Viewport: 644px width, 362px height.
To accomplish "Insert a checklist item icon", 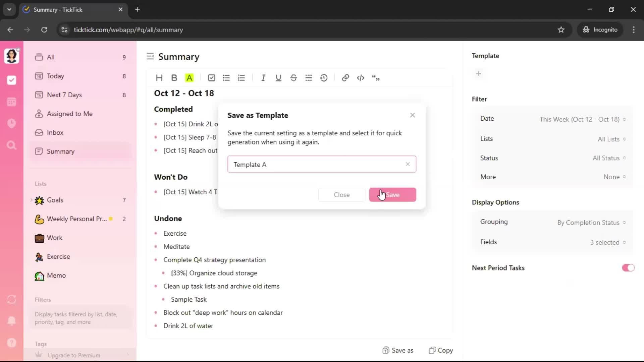I will (211, 78).
